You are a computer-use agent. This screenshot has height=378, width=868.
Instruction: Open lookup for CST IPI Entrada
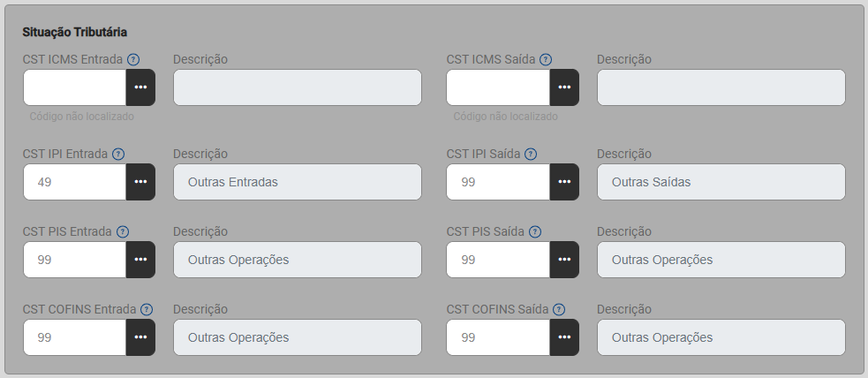pos(140,182)
